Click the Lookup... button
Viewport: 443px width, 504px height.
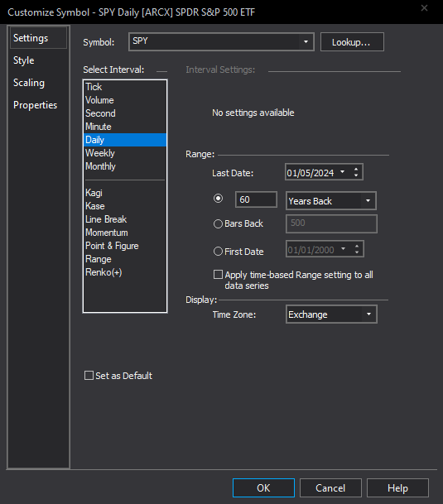click(x=352, y=41)
